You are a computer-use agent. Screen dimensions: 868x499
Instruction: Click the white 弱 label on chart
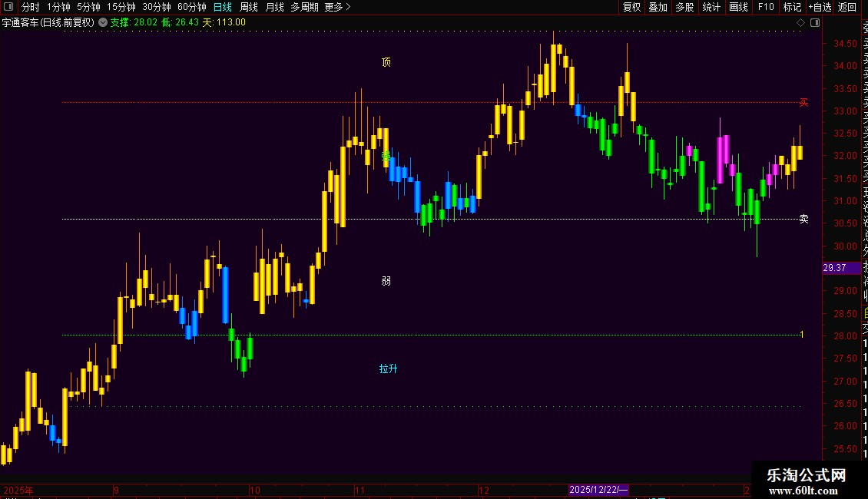pos(386,281)
